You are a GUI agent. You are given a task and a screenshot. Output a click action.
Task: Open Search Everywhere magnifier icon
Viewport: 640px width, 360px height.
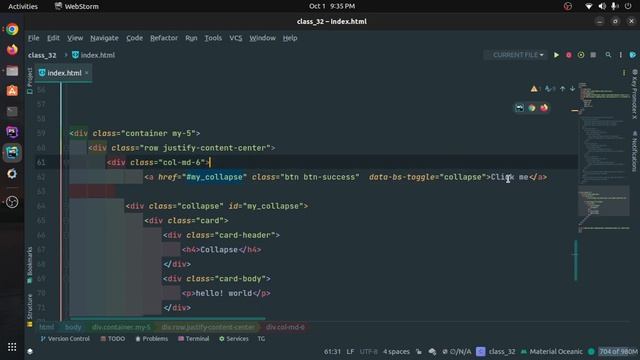point(608,55)
